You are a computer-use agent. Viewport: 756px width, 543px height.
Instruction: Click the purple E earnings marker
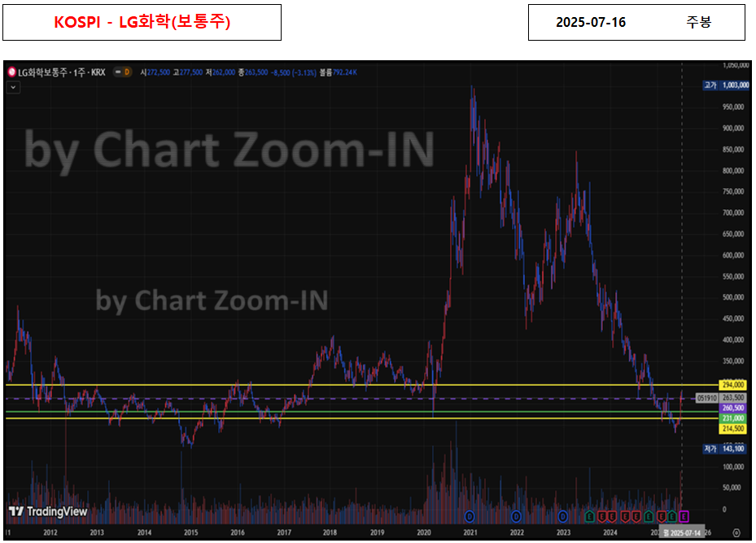pos(684,516)
